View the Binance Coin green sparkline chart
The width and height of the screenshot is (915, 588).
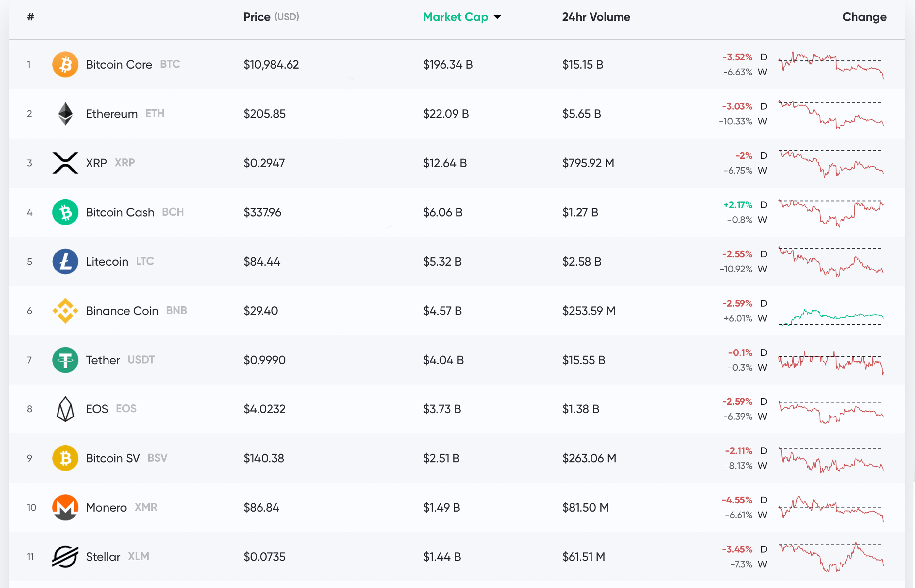[x=831, y=317]
